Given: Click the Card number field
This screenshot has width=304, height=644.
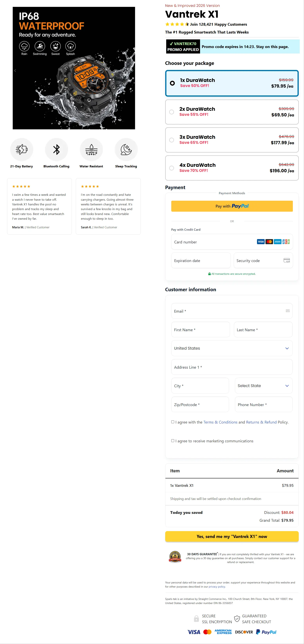Looking at the screenshot, I should click(232, 242).
